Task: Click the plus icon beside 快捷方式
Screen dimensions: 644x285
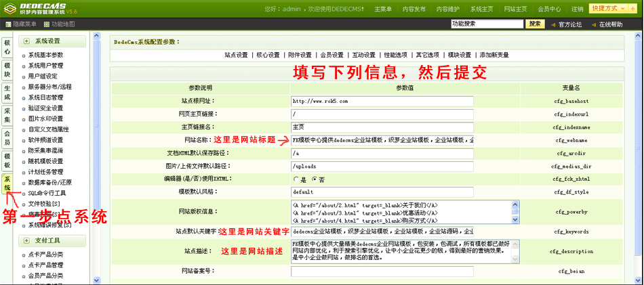Action: pyautogui.click(x=632, y=9)
